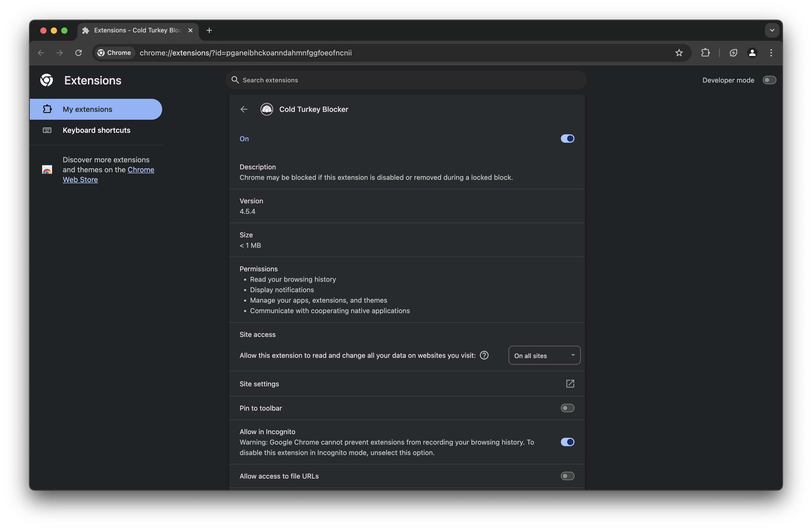Turn off Allow in Incognito toggle
This screenshot has width=812, height=529.
coord(567,442)
